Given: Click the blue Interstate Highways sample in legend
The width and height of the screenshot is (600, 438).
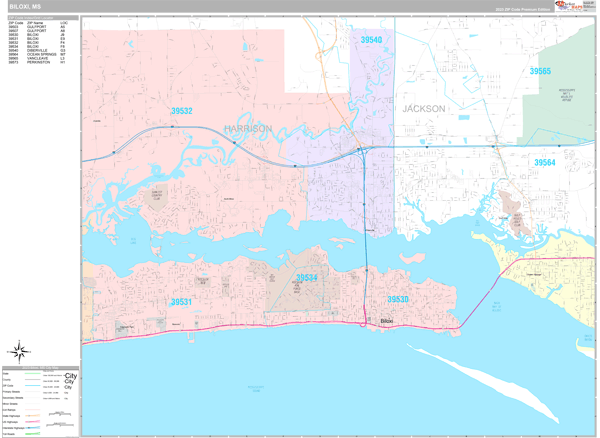Looking at the screenshot, I should pos(33,428).
